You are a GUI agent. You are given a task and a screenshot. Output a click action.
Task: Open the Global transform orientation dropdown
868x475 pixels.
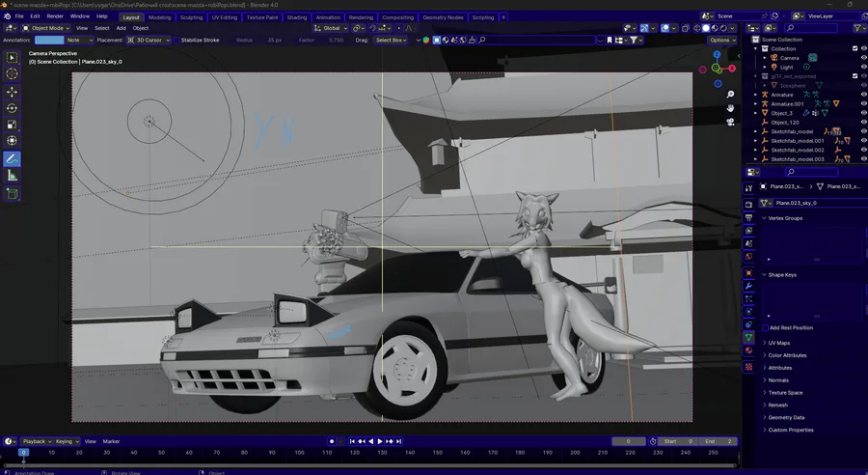click(331, 28)
